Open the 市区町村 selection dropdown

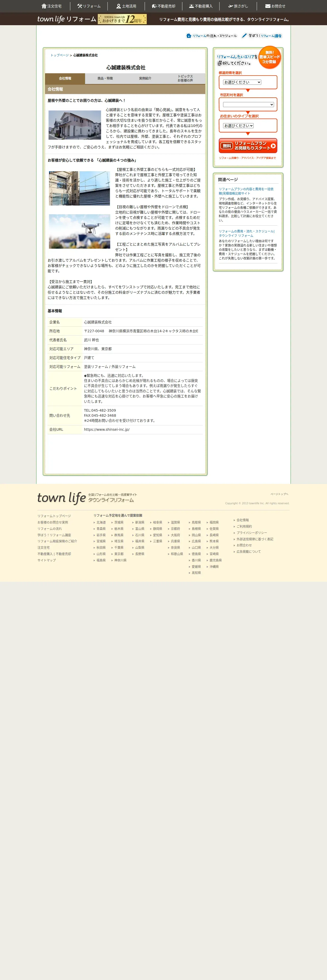point(248,105)
